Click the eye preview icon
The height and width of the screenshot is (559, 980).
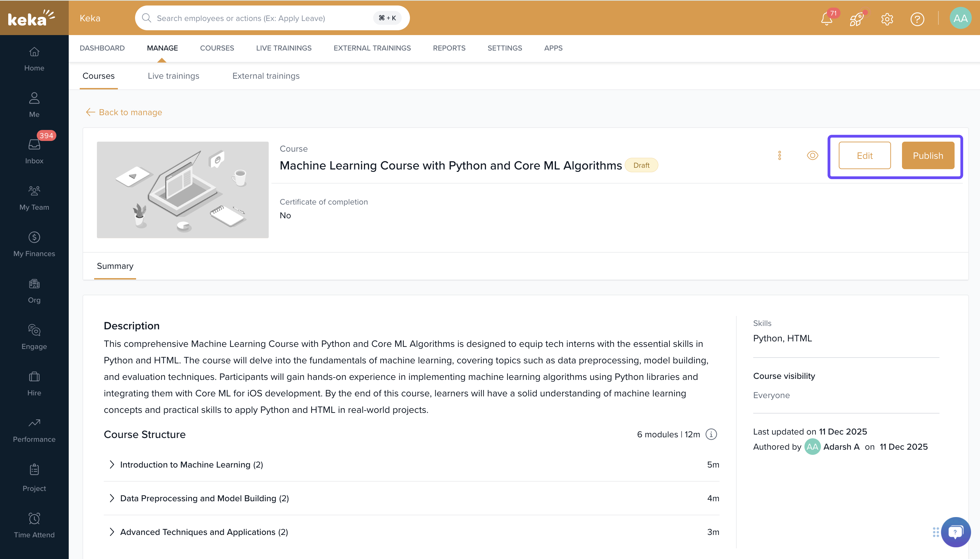[x=812, y=155]
